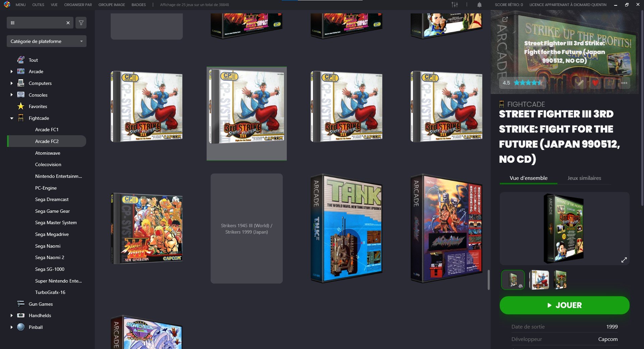
Task: Click the Computers platform icon
Action: (x=21, y=83)
